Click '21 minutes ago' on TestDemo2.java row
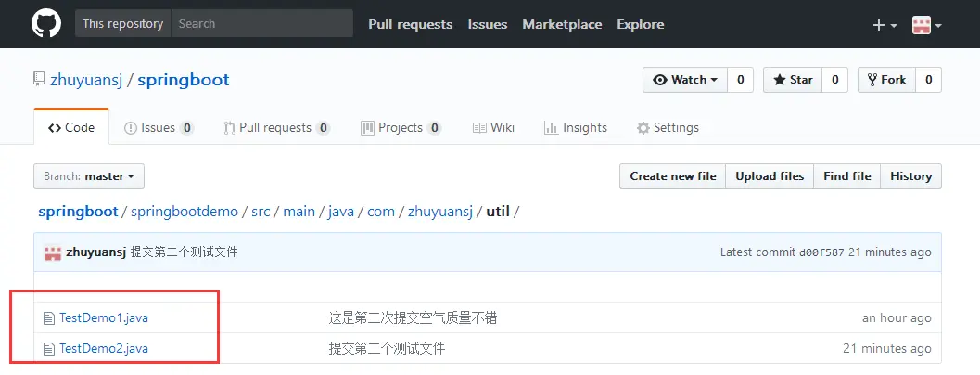This screenshot has width=980, height=375. (887, 349)
